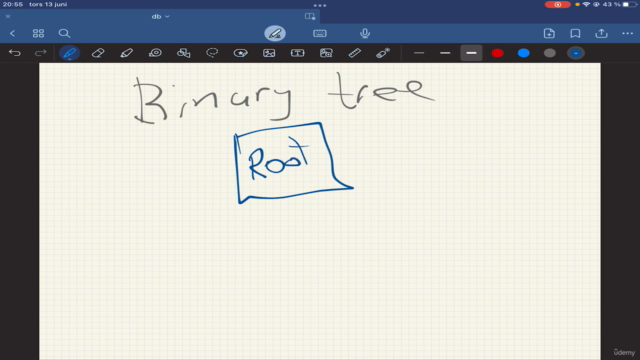Open the more options ellipsis menu
This screenshot has height=360, width=640.
pyautogui.click(x=627, y=33)
